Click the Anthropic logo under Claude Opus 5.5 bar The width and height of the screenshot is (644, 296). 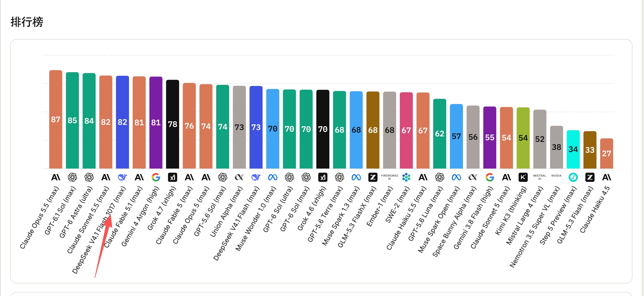point(55,177)
